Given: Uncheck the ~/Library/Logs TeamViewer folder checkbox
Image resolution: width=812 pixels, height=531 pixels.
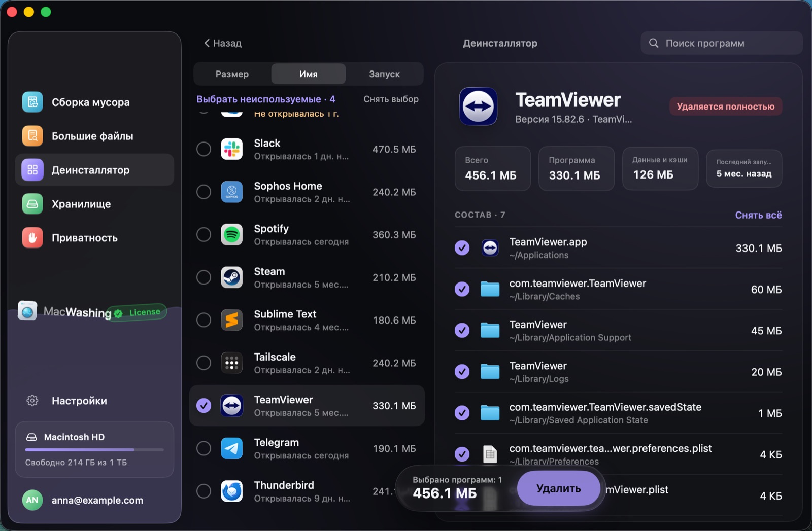Looking at the screenshot, I should pos(462,372).
